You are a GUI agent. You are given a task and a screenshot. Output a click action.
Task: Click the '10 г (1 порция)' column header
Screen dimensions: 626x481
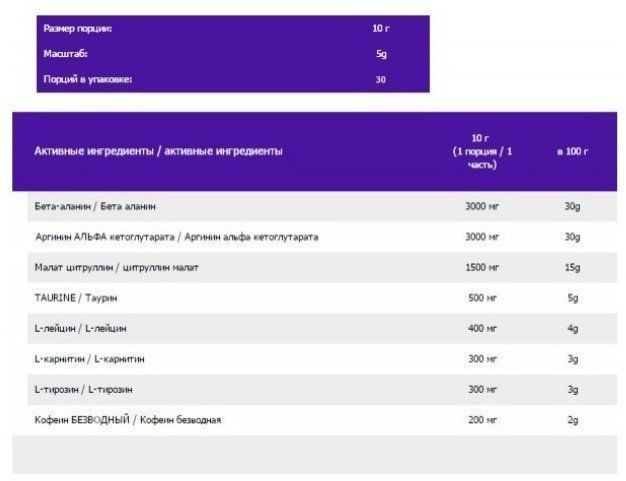482,151
